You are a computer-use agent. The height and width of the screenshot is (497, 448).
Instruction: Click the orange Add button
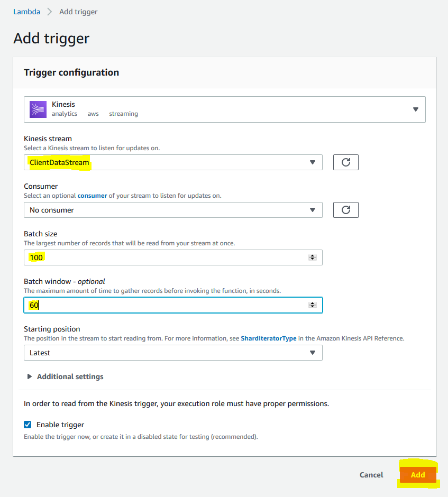coord(418,475)
